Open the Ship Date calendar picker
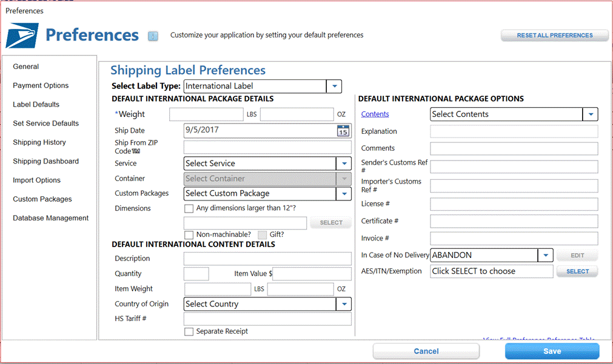The height and width of the screenshot is (364, 613). click(x=343, y=131)
